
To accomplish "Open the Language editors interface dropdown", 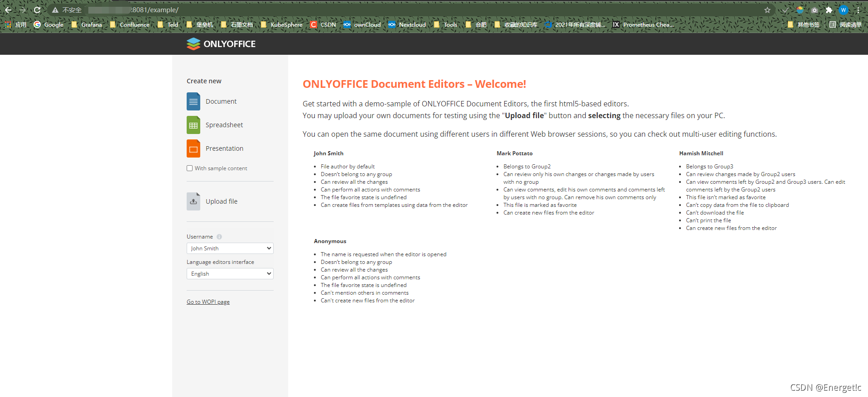I will click(x=230, y=274).
